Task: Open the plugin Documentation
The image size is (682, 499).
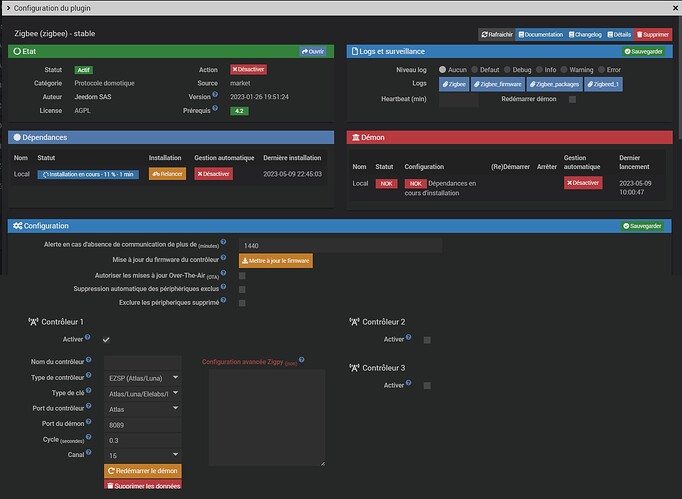Action: point(541,34)
